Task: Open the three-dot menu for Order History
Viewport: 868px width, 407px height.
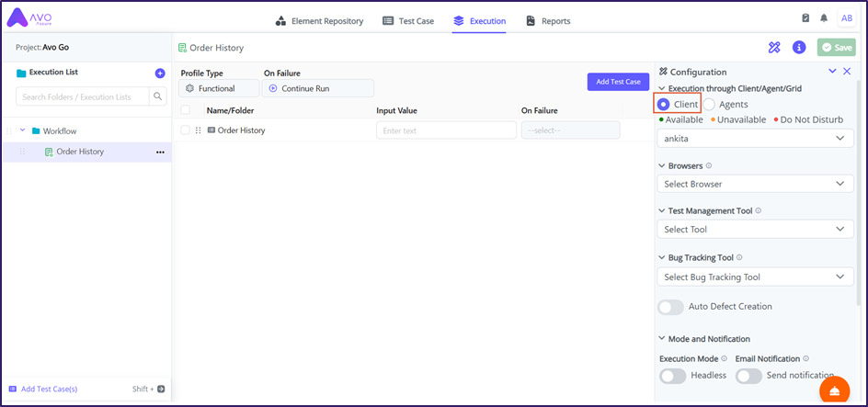Action: click(160, 152)
